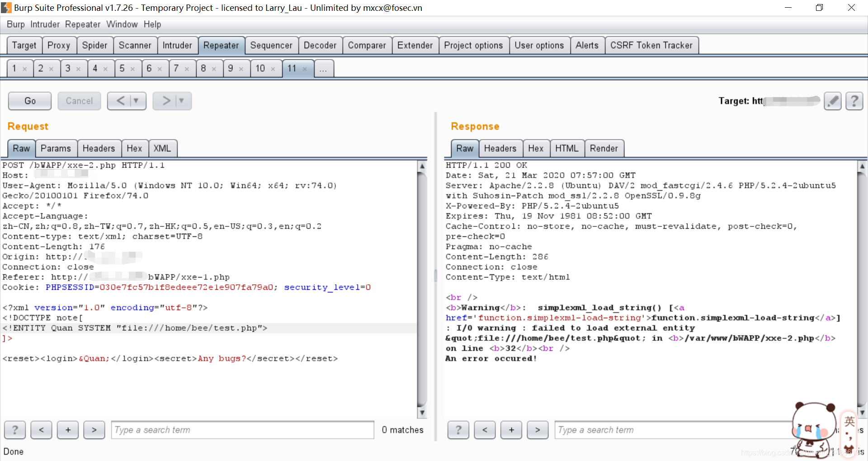Show request Hex view
The height and width of the screenshot is (461, 868).
tap(134, 148)
